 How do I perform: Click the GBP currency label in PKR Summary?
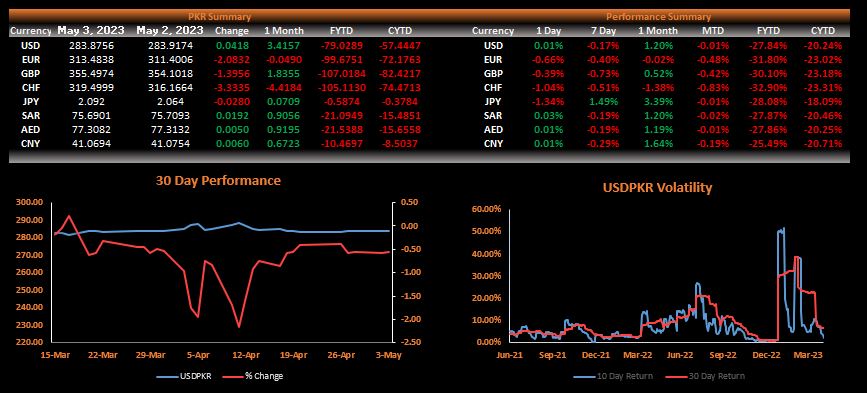30,74
